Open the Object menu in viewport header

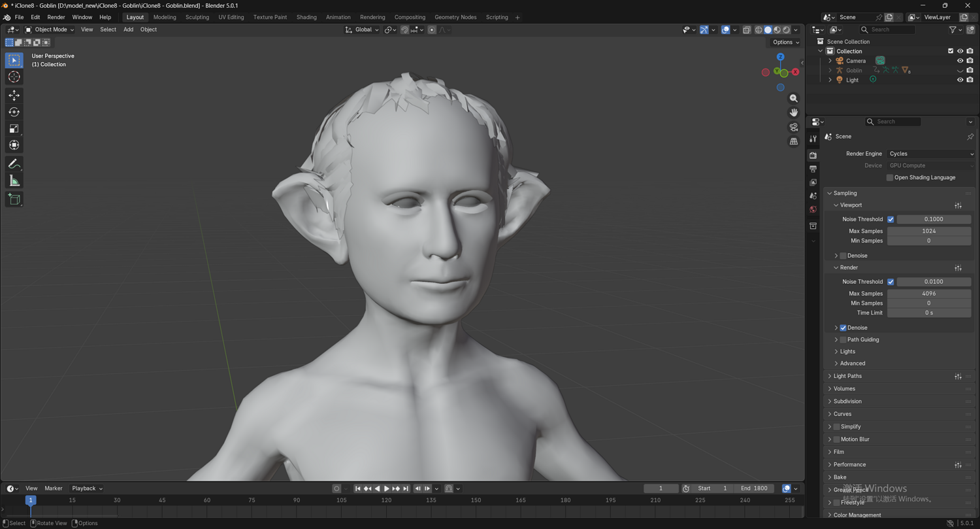[148, 29]
